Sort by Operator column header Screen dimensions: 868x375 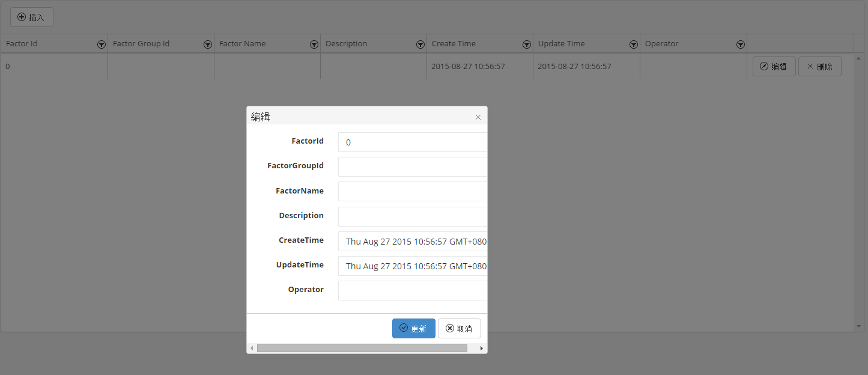(x=661, y=44)
